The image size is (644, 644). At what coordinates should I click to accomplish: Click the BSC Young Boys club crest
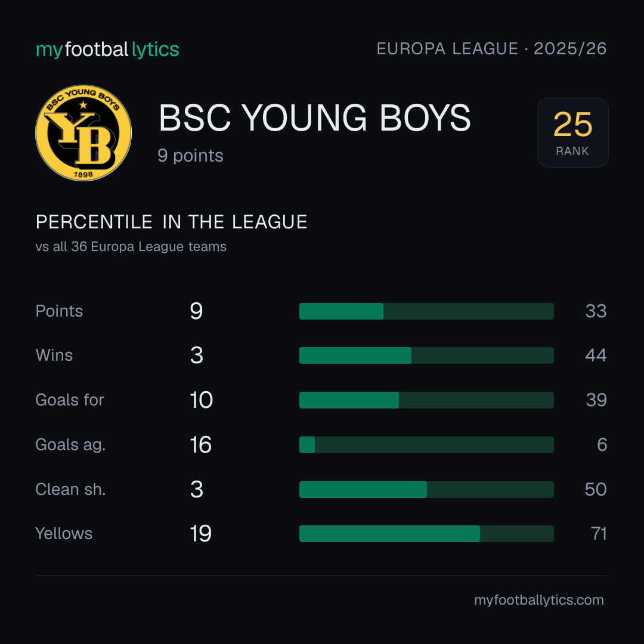pos(83,132)
